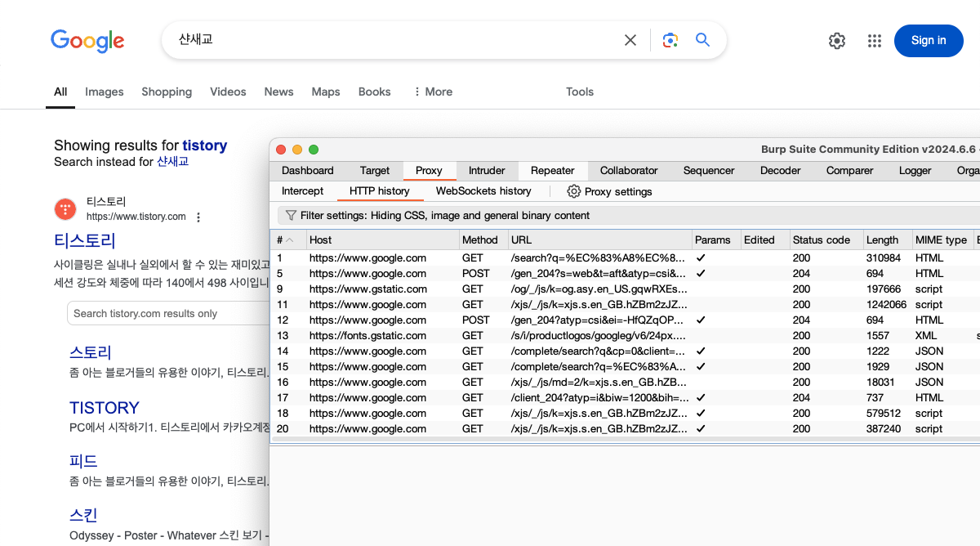The width and height of the screenshot is (980, 546).
Task: Open Burp Decoder tab
Action: [781, 171]
